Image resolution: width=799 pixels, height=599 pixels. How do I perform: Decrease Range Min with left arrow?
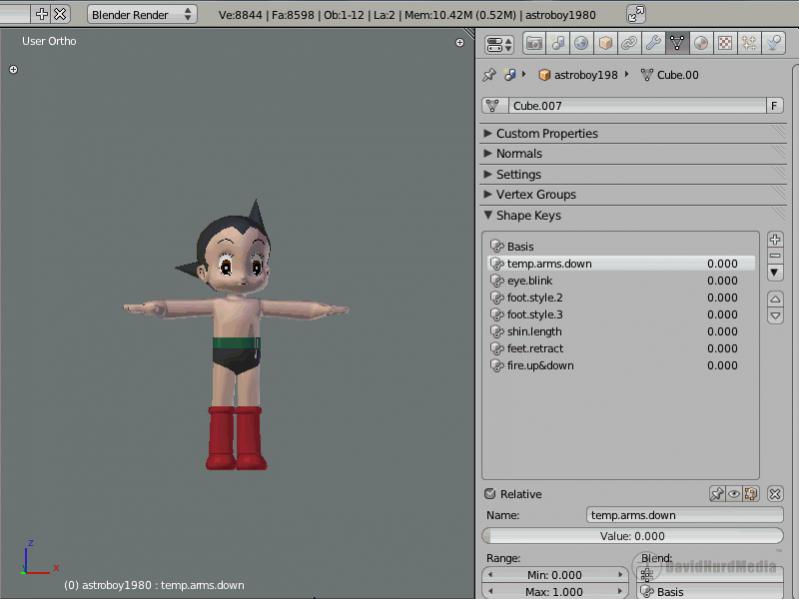pyautogui.click(x=490, y=575)
